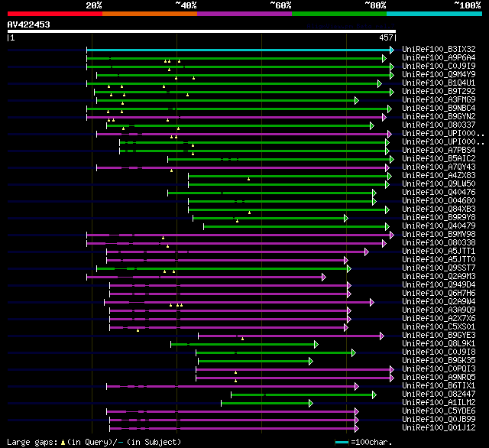Click the red 20% legend color segment

coord(55,14)
